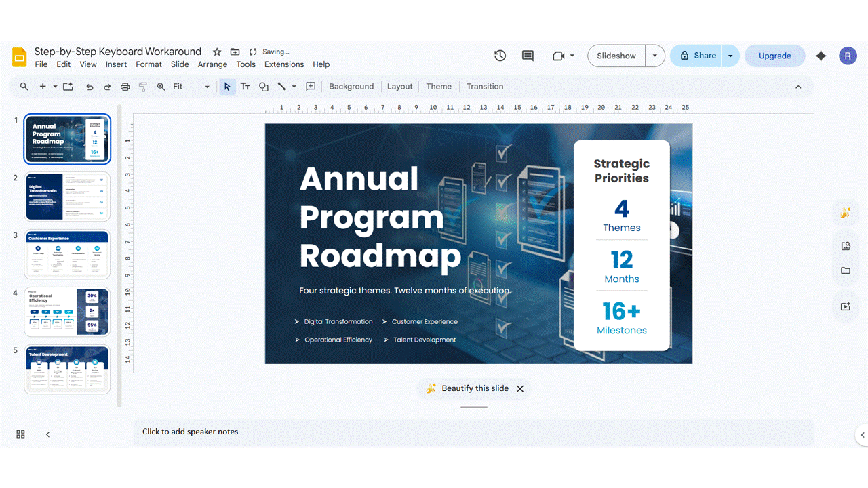This screenshot has height=488, width=868.
Task: Click the add comment toolbar icon
Action: (311, 87)
